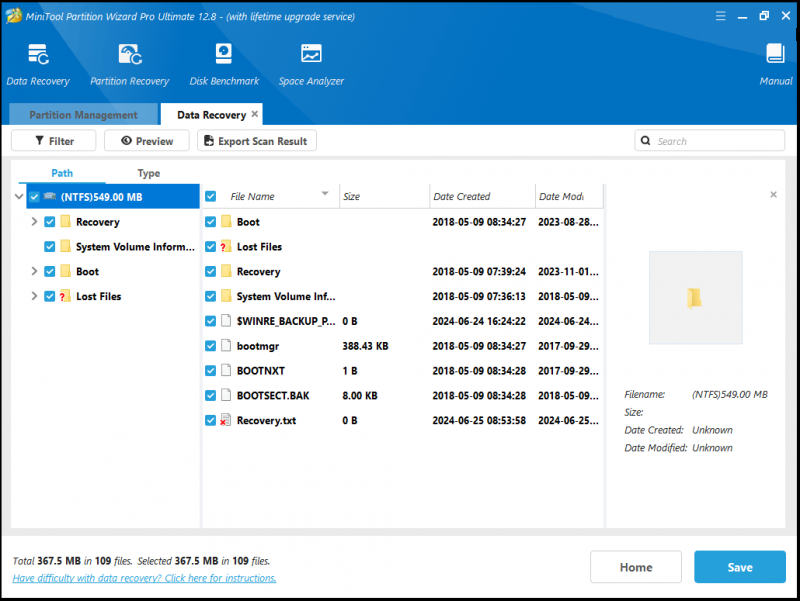Expand the Lost Files tree node
800x601 pixels.
tap(34, 296)
